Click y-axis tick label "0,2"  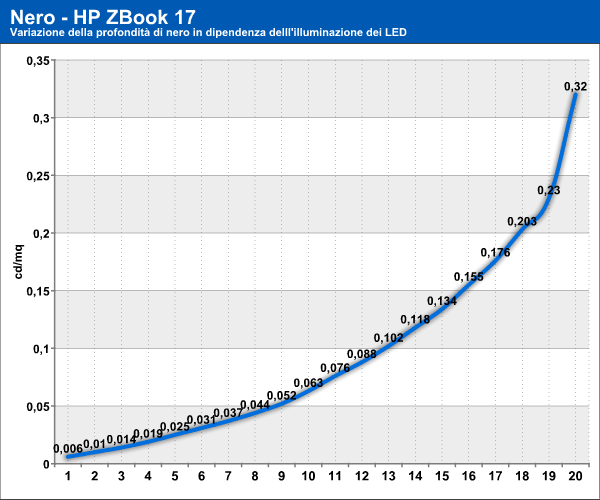[x=41, y=234]
